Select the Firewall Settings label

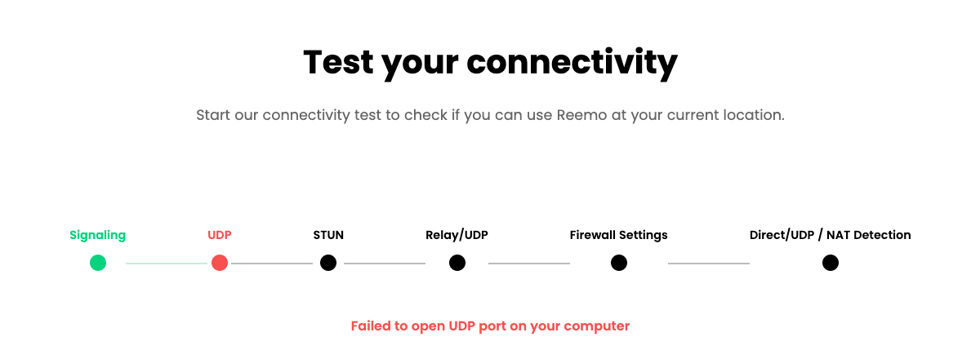click(619, 235)
